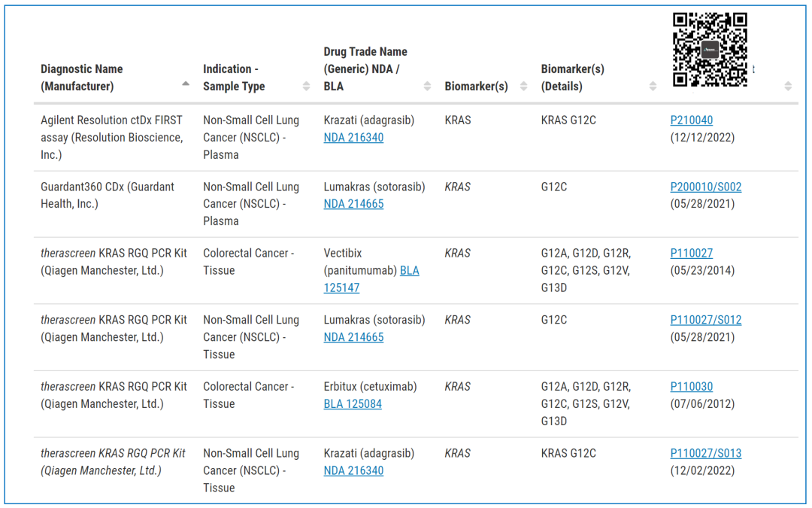Click sort arrows on the last column
Image resolution: width=812 pixels, height=508 pixels.
[787, 87]
